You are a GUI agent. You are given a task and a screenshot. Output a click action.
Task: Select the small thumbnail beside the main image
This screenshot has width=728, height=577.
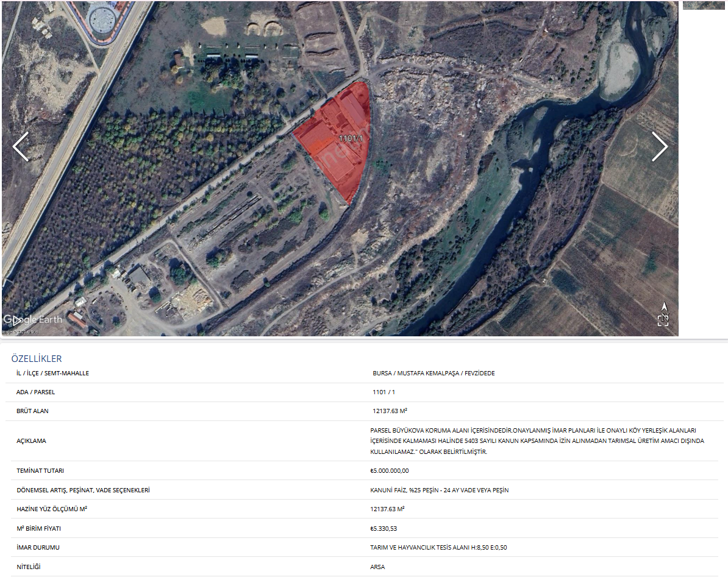(x=704, y=5)
